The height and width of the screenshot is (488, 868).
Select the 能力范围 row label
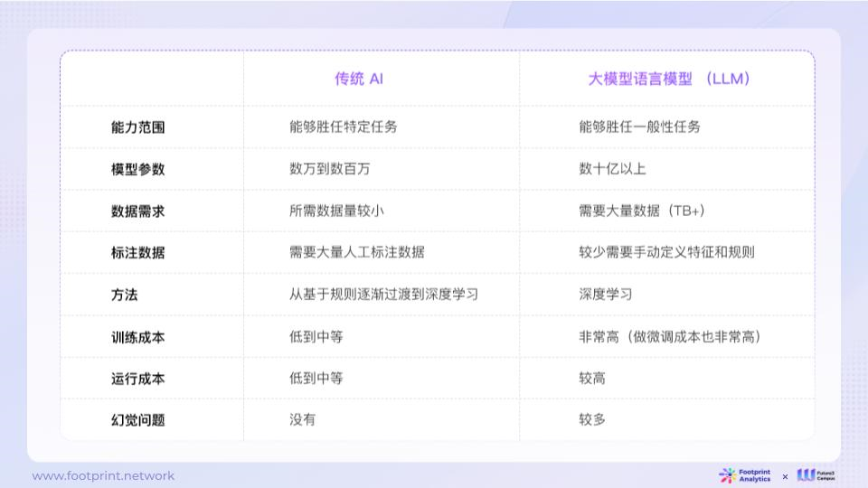pos(137,127)
